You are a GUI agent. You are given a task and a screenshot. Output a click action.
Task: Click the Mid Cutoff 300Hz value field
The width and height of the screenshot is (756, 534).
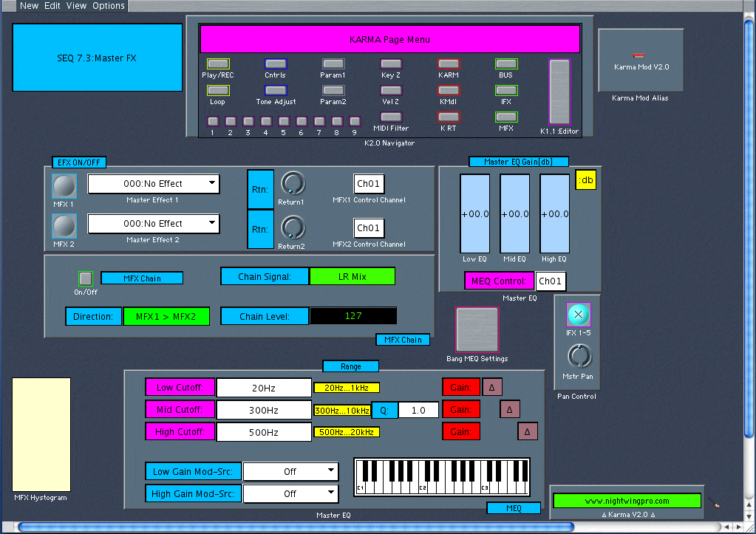[x=264, y=410]
